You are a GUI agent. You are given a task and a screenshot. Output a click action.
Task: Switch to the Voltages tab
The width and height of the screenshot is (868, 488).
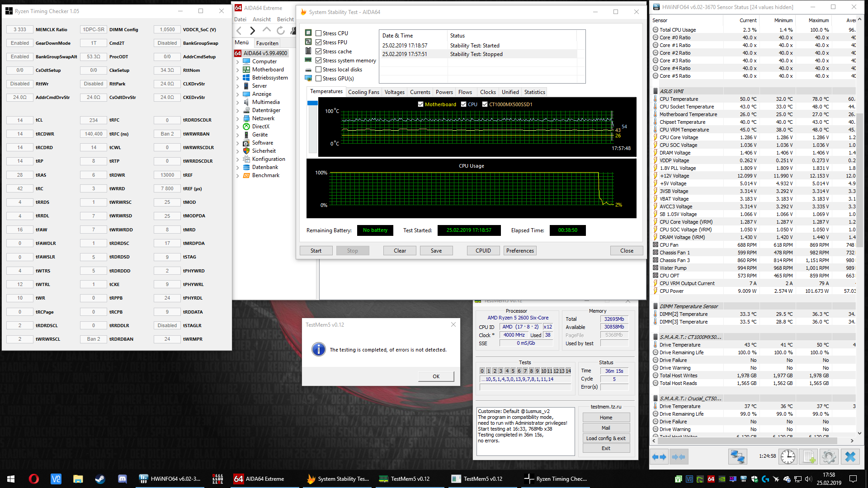pyautogui.click(x=394, y=92)
